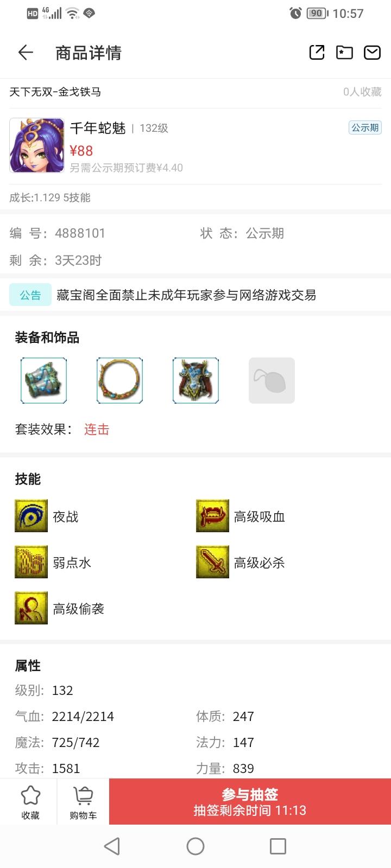Open the 高级偷袭 skill icon
Image resolution: width=391 pixels, height=868 pixels.
[x=31, y=608]
